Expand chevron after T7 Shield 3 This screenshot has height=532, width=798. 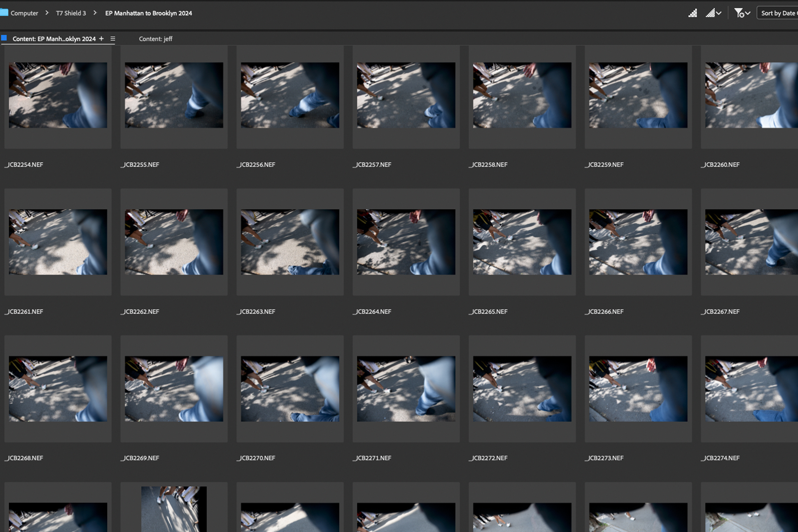pos(95,13)
